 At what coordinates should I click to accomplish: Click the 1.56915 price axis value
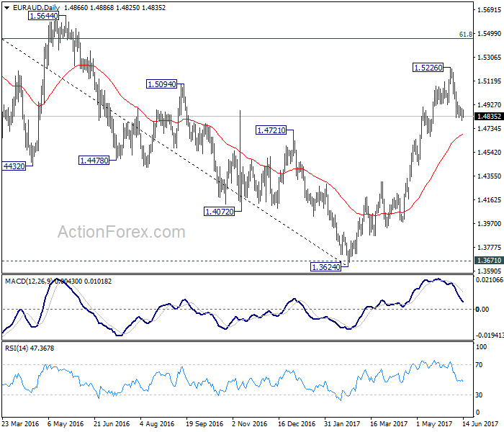(x=489, y=9)
